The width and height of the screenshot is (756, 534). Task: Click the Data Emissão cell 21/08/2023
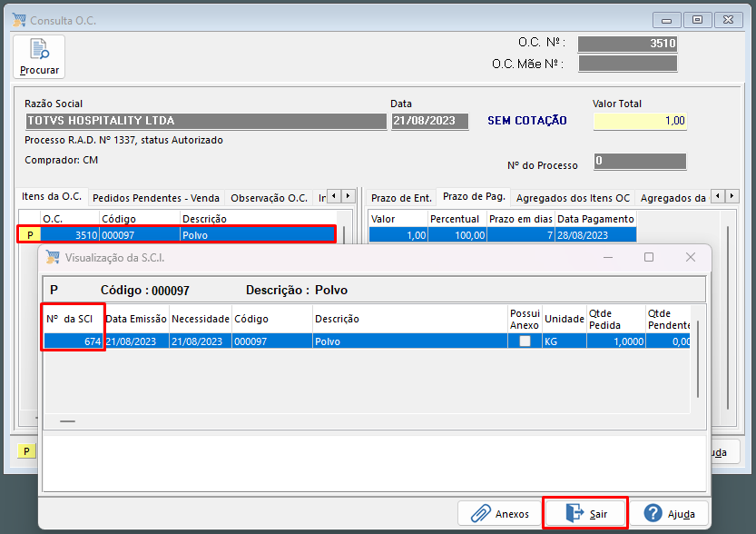[x=136, y=341]
